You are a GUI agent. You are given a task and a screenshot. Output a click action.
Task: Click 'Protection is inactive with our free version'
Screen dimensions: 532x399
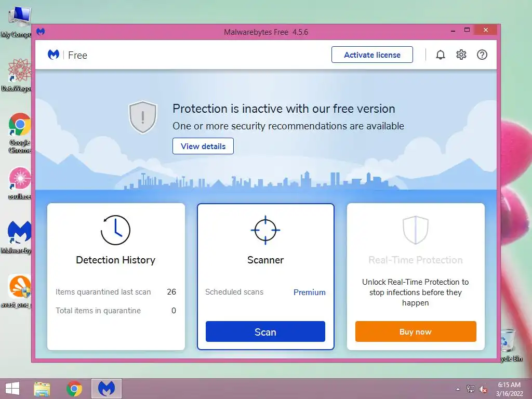point(284,109)
